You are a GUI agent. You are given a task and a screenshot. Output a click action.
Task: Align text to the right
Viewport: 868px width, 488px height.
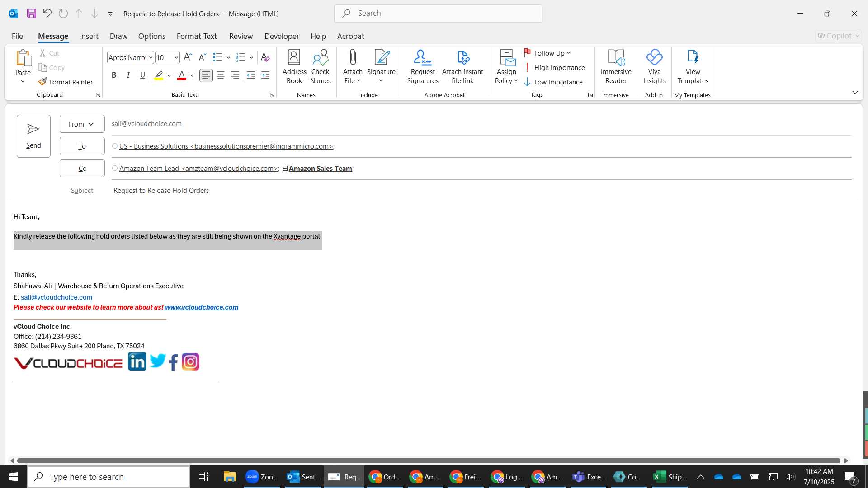tap(235, 75)
